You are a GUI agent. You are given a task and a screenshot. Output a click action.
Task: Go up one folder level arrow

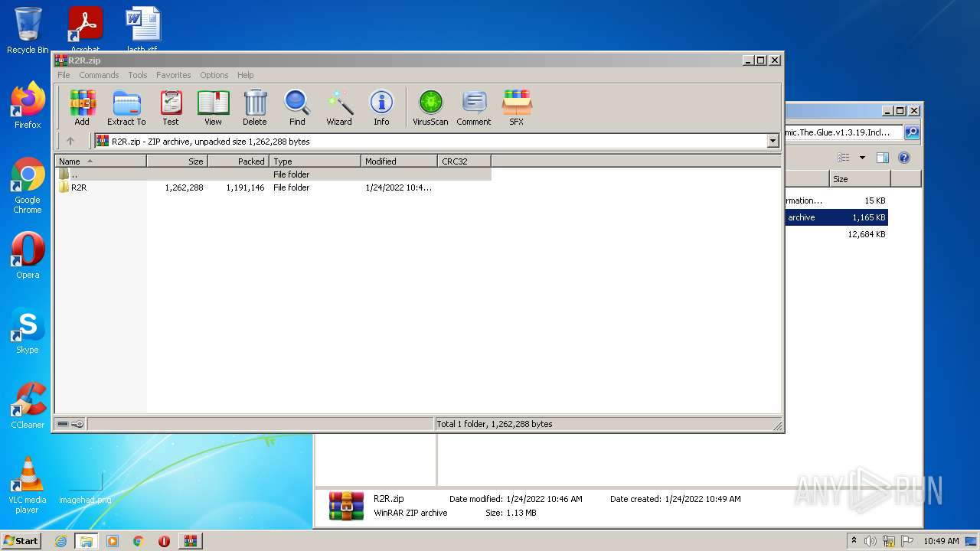tap(70, 141)
